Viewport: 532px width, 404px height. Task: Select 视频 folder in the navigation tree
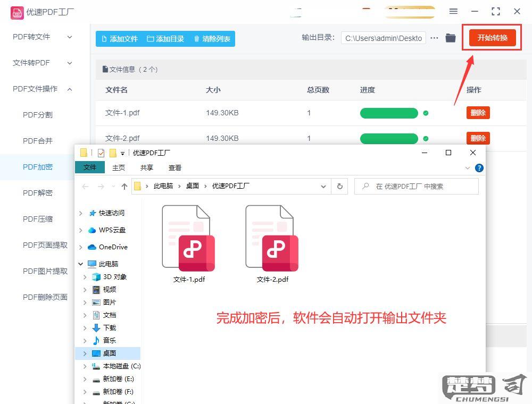pyautogui.click(x=109, y=289)
